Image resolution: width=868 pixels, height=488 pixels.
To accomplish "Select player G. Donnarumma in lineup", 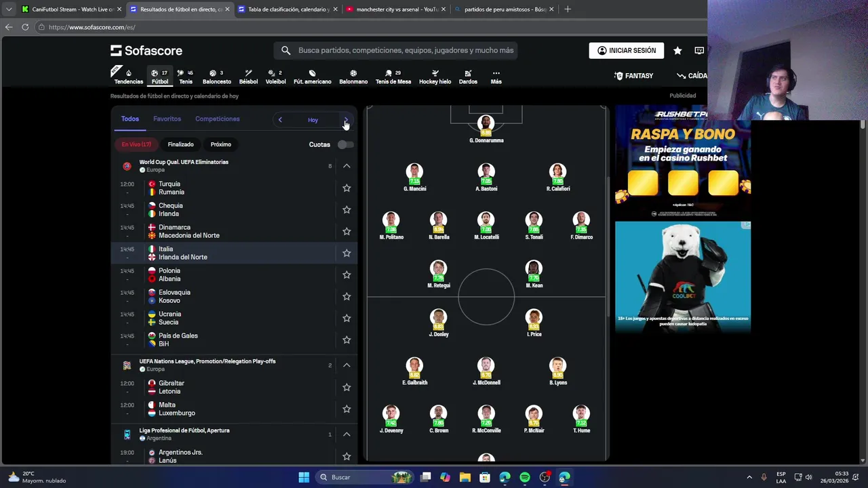I will pyautogui.click(x=486, y=129).
